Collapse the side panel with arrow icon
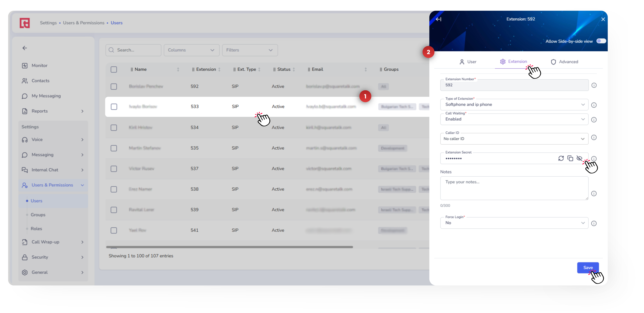 438,19
